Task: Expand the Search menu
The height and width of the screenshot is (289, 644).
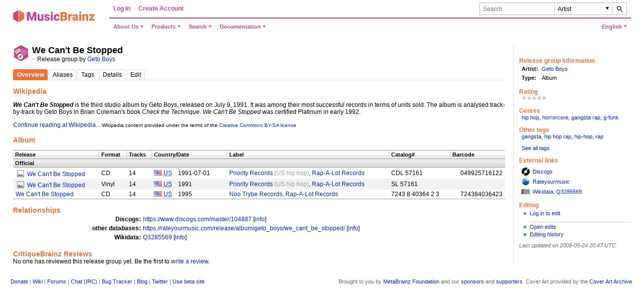Action: point(200,27)
